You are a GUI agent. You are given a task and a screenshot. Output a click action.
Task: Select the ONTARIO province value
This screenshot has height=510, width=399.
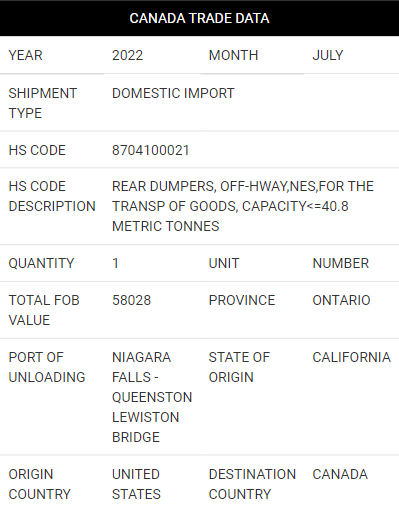click(341, 300)
